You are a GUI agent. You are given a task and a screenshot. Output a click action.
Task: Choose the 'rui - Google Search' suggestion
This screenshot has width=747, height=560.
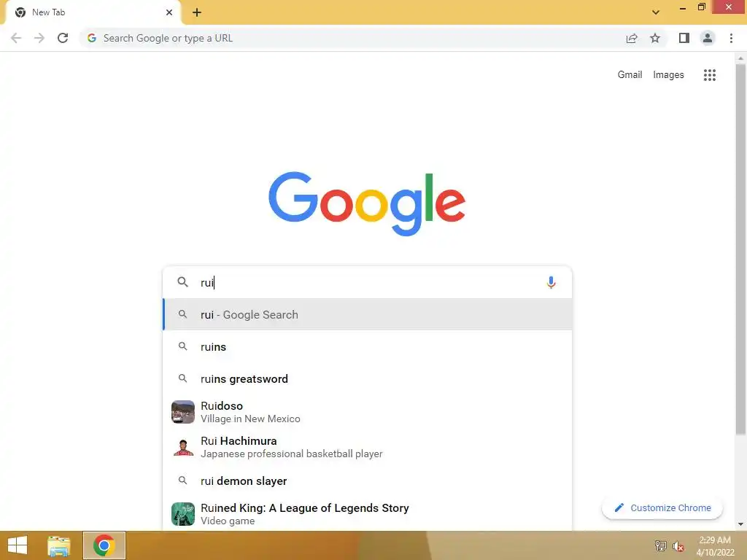pos(367,314)
